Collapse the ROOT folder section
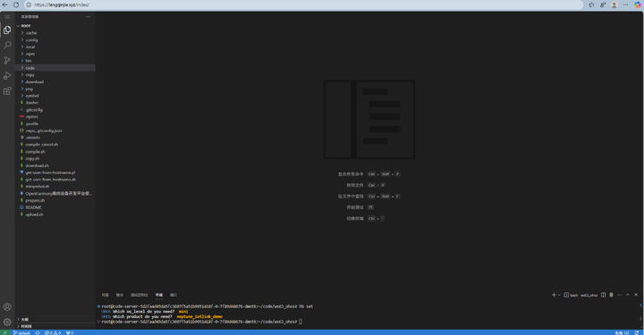The height and width of the screenshot is (335, 644). point(55,26)
